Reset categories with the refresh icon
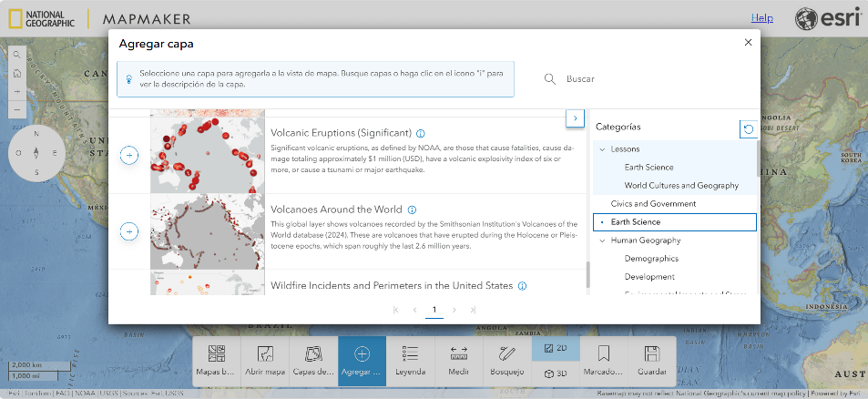868x399 pixels. [x=748, y=128]
